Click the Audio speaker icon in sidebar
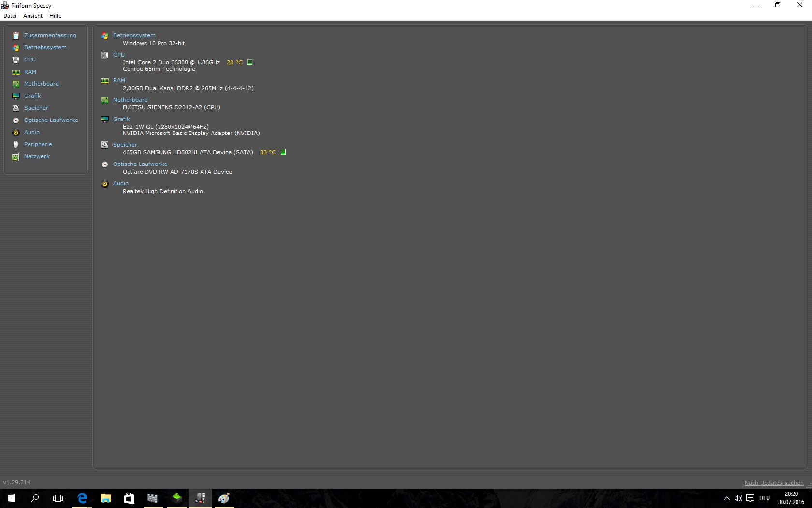Screen dimensions: 812x508 (x=16, y=132)
